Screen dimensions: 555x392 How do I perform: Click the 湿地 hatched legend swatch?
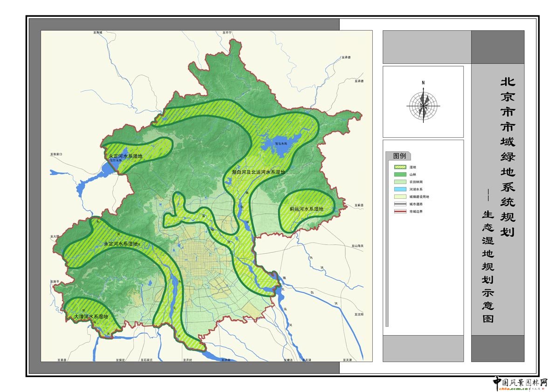(400, 167)
